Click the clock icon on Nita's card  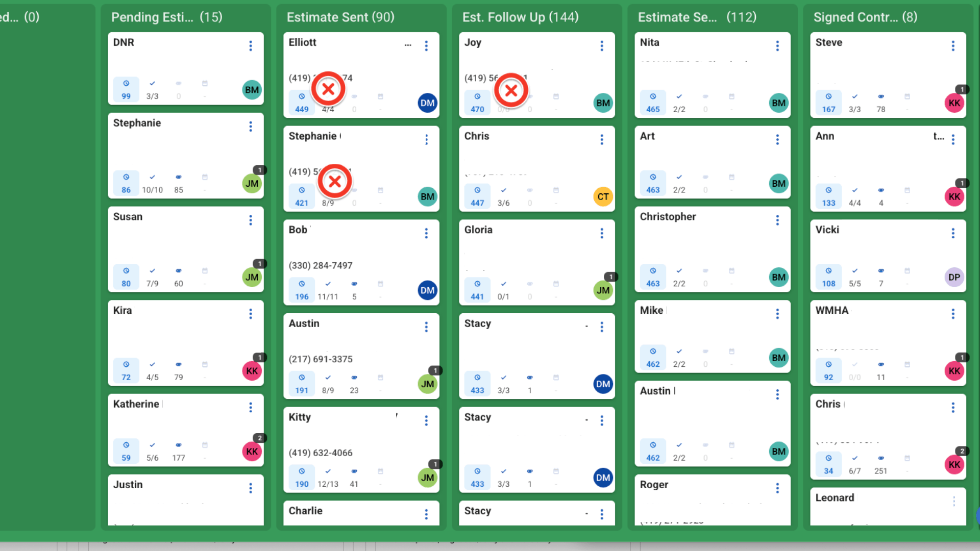653,96
